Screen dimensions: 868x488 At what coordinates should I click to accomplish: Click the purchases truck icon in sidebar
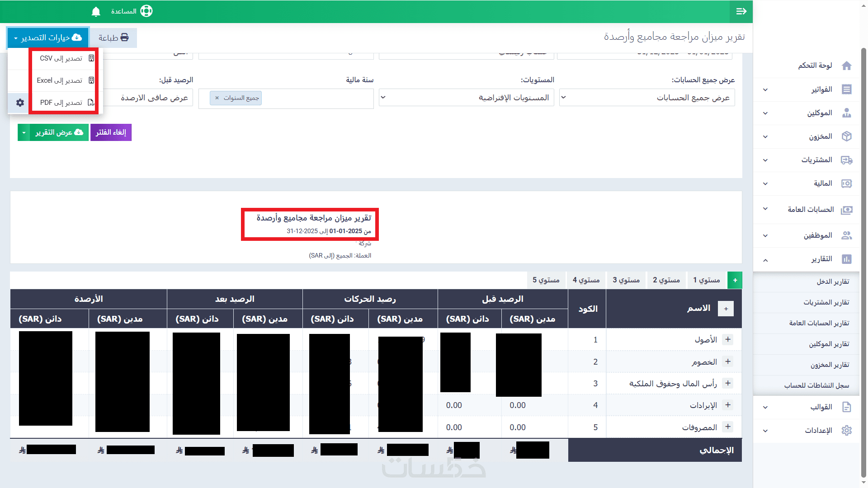tap(846, 160)
